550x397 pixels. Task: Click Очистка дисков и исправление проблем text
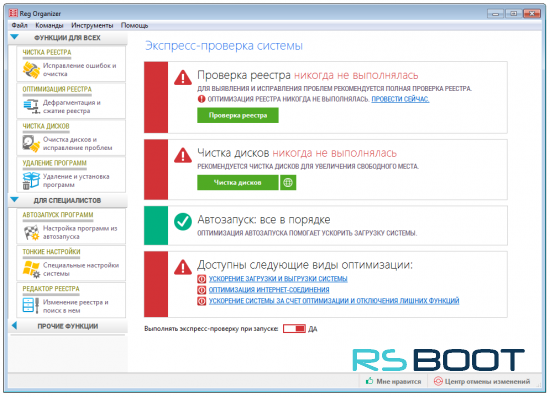coord(78,144)
